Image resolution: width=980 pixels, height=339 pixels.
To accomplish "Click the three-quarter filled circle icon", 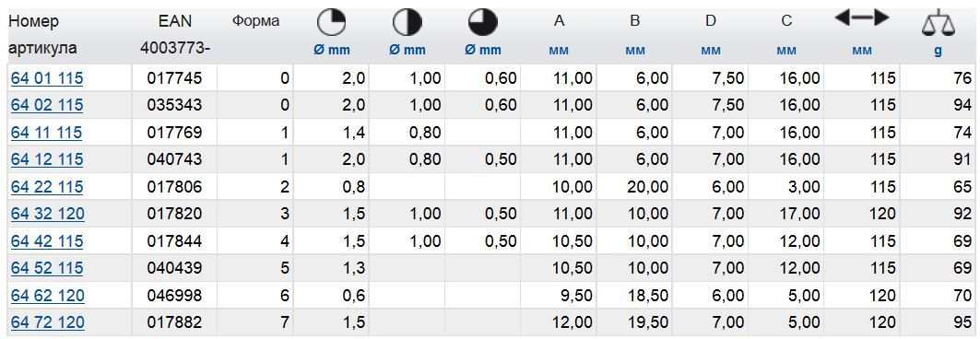I will 482,23.
